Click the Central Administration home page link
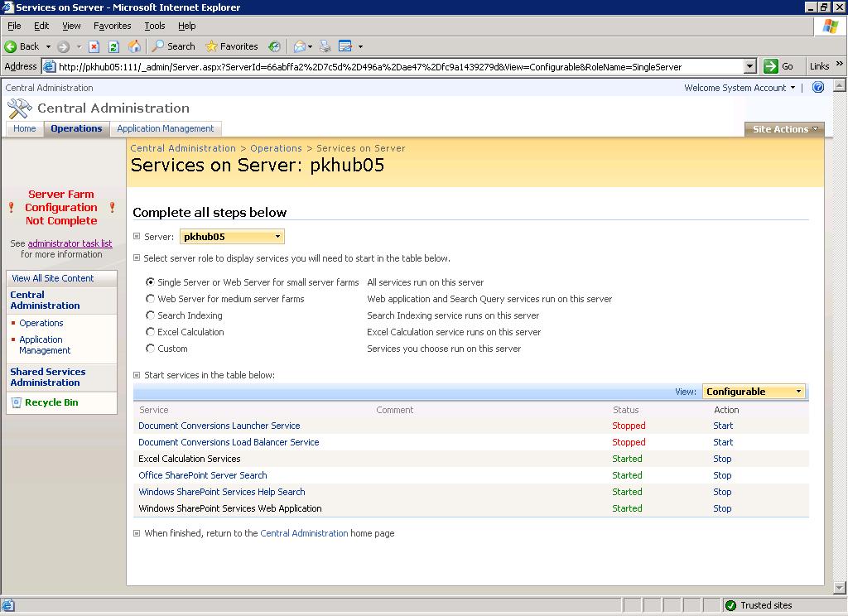Viewport: 848px width, 616px height. 304,533
